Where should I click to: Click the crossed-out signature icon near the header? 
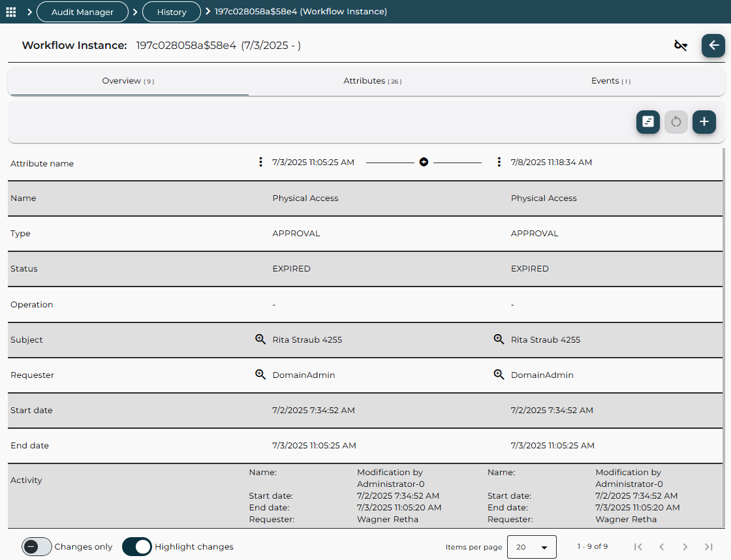(681, 45)
